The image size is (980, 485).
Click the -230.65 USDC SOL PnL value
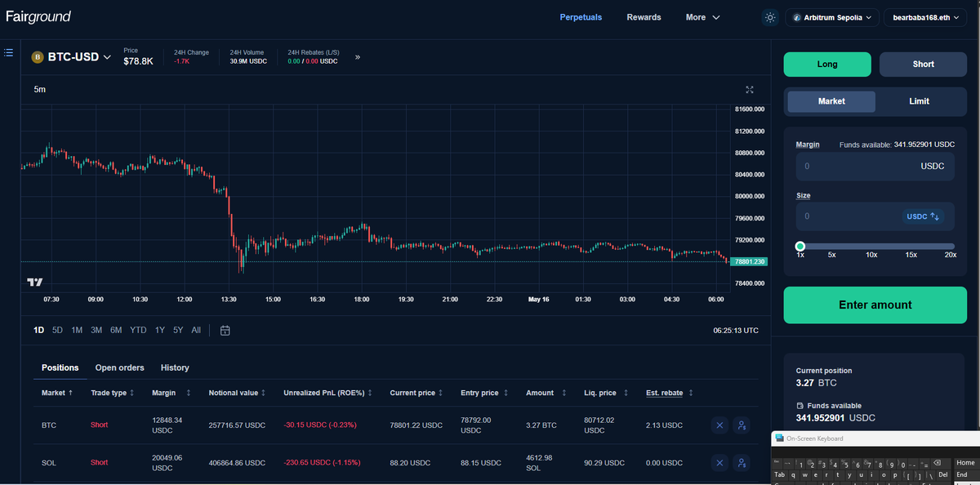click(322, 463)
